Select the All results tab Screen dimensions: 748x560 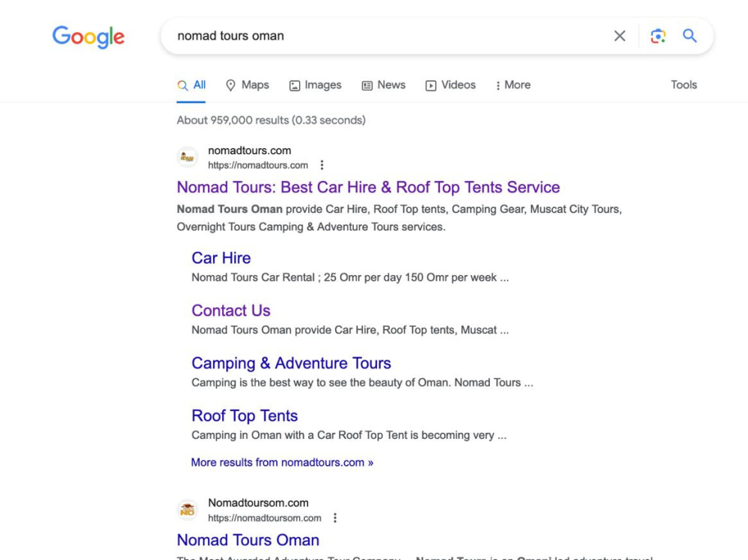[191, 85]
